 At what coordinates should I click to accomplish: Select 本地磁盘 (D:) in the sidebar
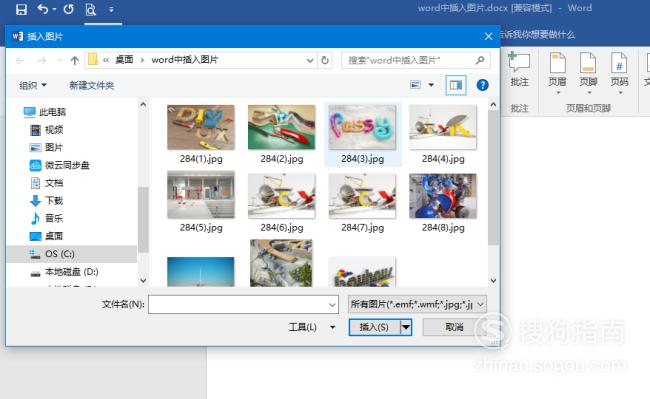pos(64,272)
